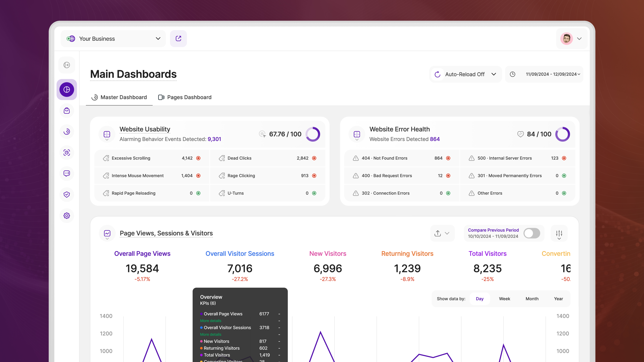Click the shield checkmark sidebar icon
644x362 pixels.
pyautogui.click(x=67, y=195)
